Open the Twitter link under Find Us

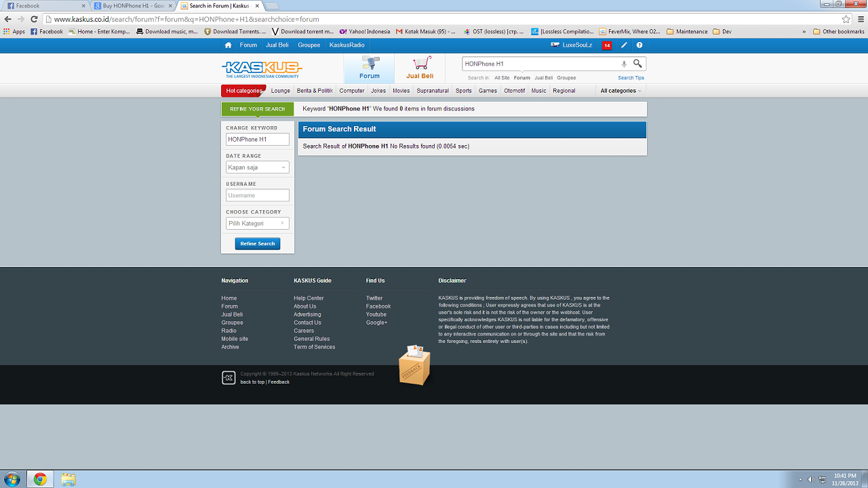tap(374, 298)
